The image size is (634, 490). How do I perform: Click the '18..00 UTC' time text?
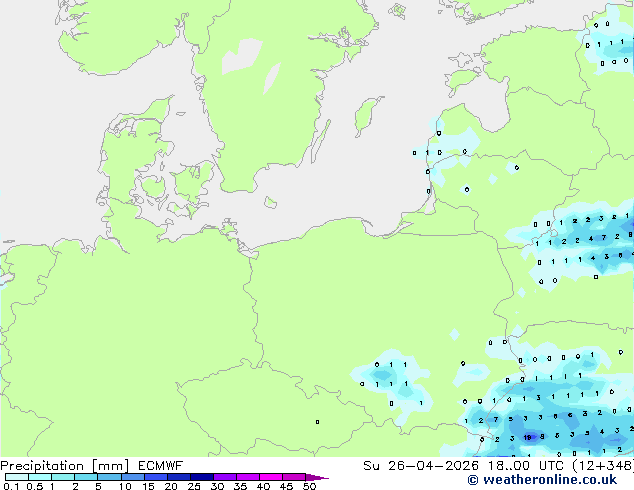[x=526, y=466]
